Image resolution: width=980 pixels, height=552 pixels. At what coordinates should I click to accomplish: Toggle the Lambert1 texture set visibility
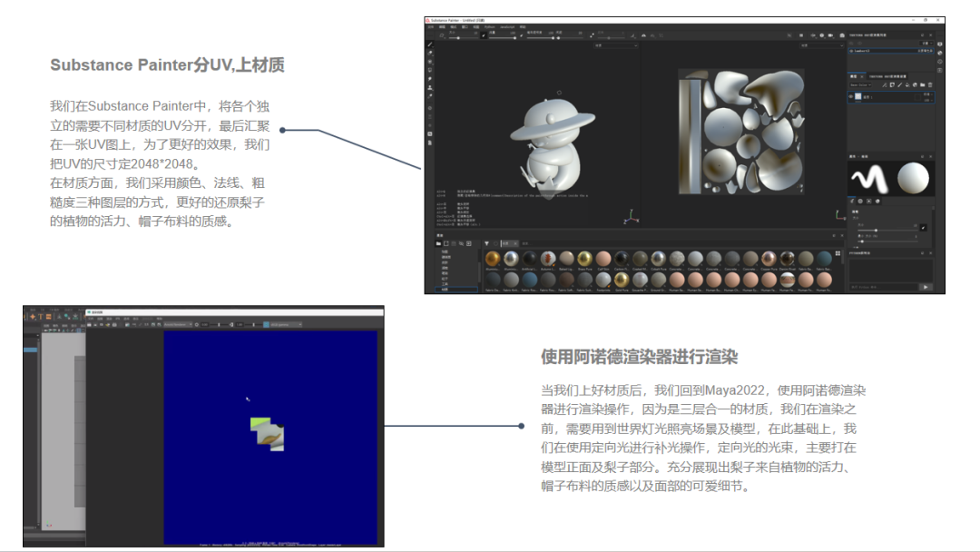[x=852, y=52]
